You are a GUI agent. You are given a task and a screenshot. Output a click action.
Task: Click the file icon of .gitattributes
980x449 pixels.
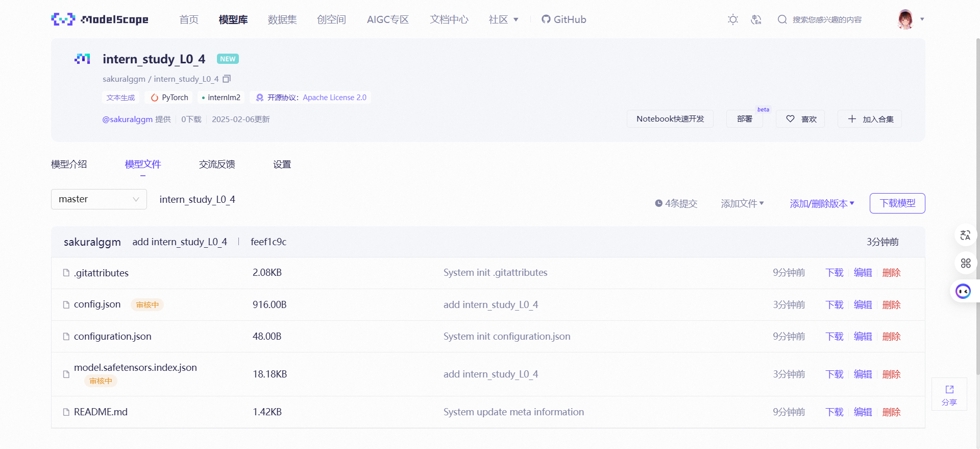point(66,273)
